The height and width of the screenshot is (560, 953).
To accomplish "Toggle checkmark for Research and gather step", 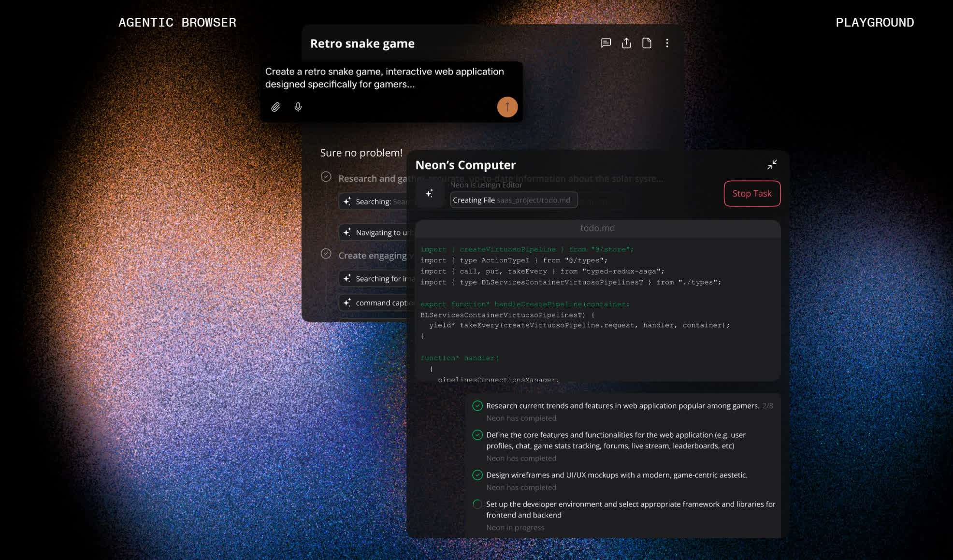I will [326, 177].
